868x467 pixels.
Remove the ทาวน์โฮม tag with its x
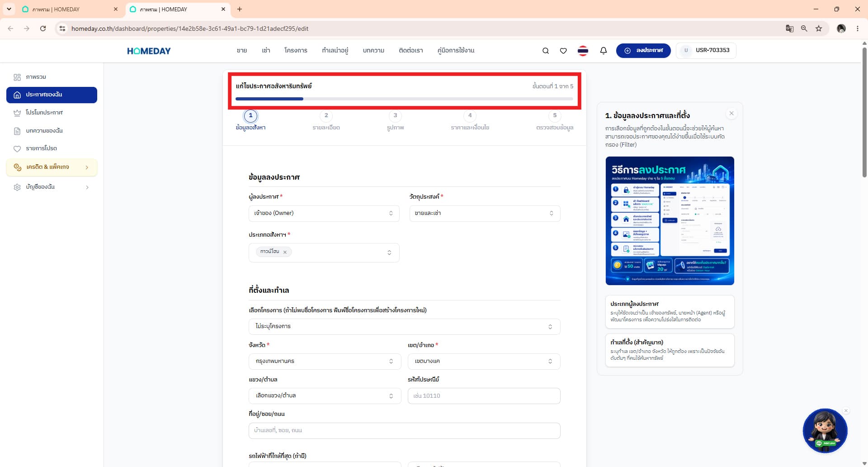point(285,253)
